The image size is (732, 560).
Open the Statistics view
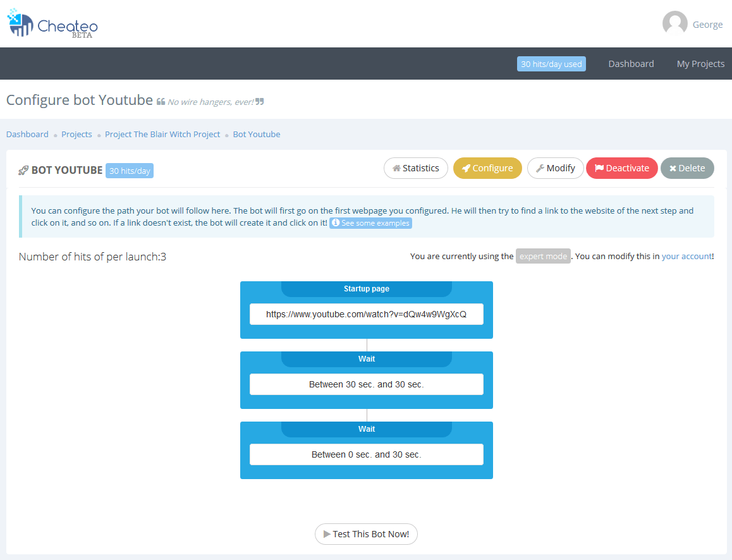pyautogui.click(x=415, y=168)
